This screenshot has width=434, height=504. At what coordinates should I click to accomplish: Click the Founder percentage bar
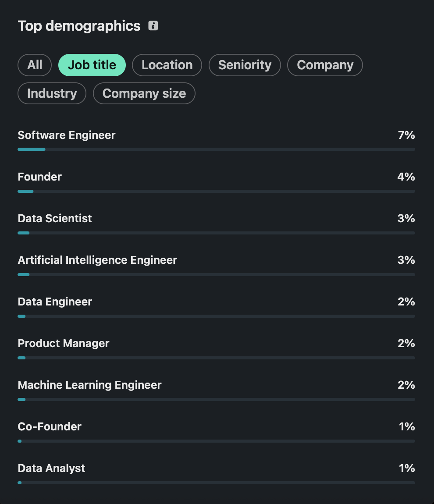(x=217, y=191)
